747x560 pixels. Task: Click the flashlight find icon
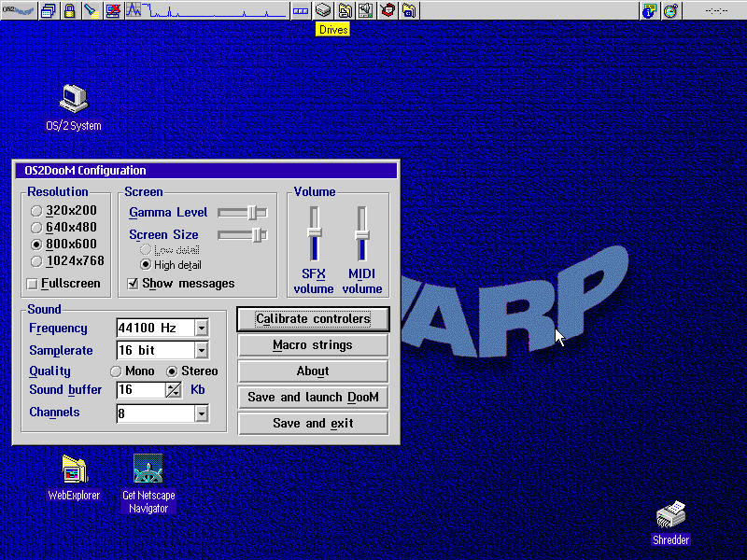91,10
